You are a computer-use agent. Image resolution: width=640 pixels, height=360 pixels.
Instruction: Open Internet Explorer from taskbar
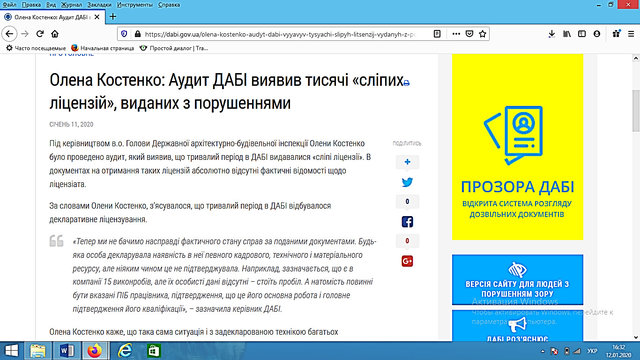(124, 351)
